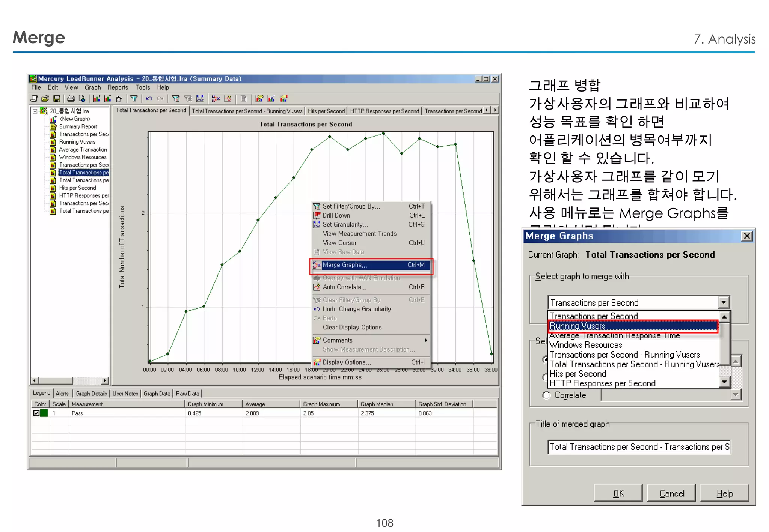Open the Tools menu
Viewport: 769px width, 532px height.
click(x=143, y=87)
